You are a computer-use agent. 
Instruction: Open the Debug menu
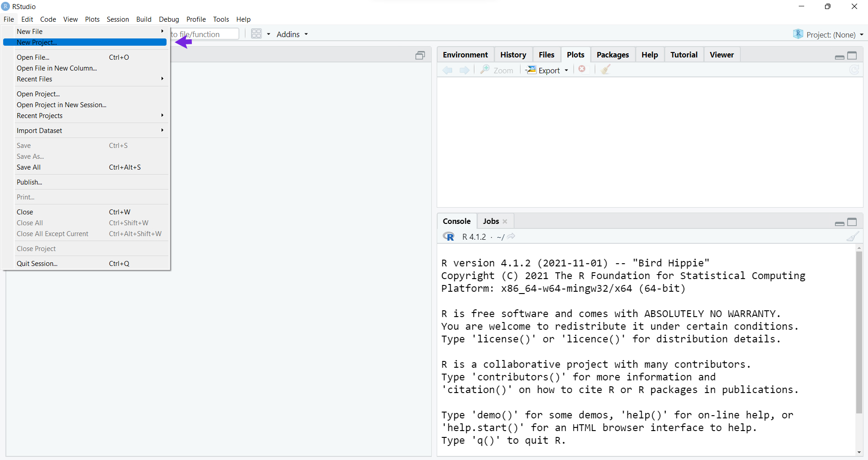(169, 19)
